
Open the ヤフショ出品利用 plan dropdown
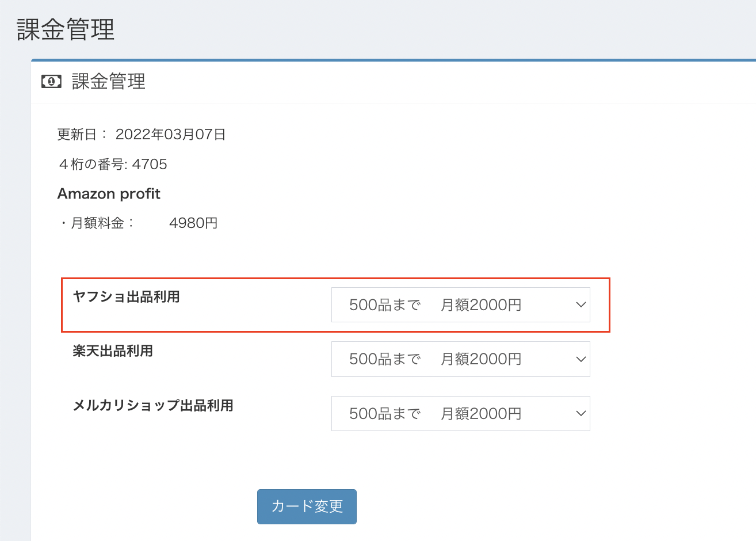tap(460, 304)
